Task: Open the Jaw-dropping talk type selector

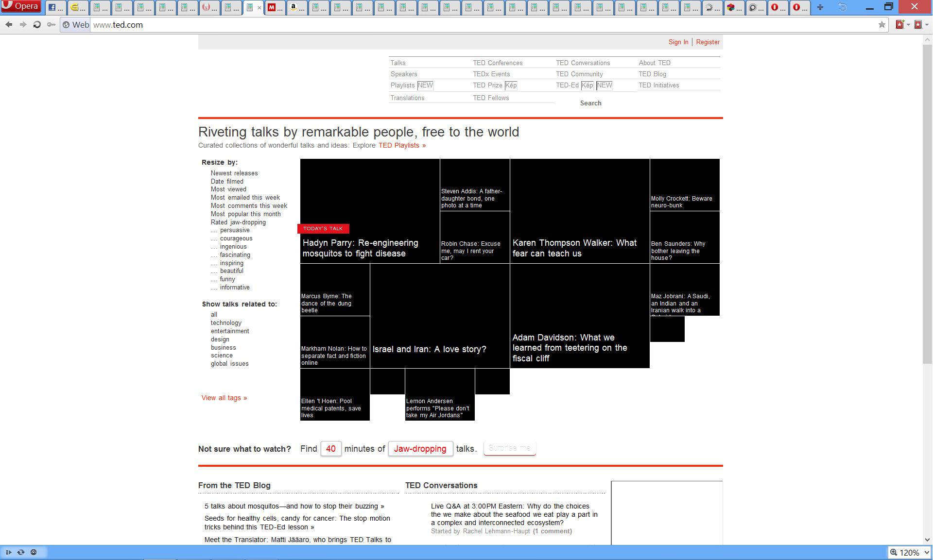Action: pyautogui.click(x=420, y=449)
